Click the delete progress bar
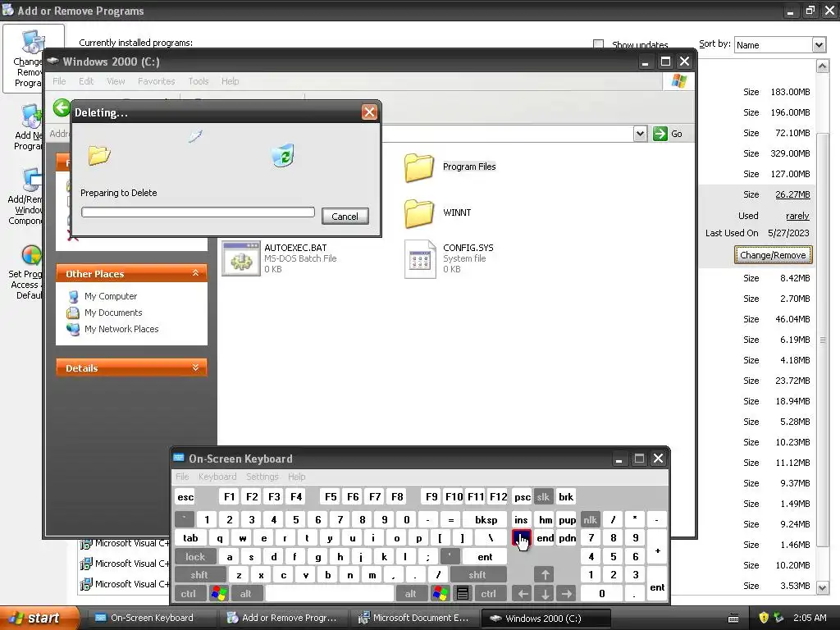Viewport: 840px width, 630px height. (198, 212)
